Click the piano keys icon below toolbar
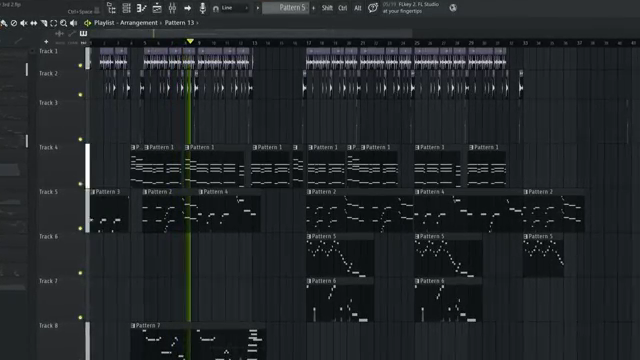This screenshot has width=640, height=360. 83,33
